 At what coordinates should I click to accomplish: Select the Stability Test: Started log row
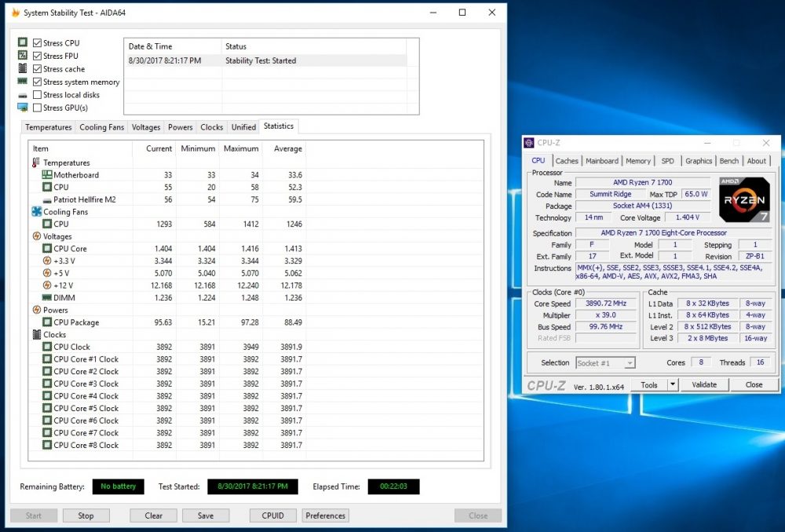(265, 60)
